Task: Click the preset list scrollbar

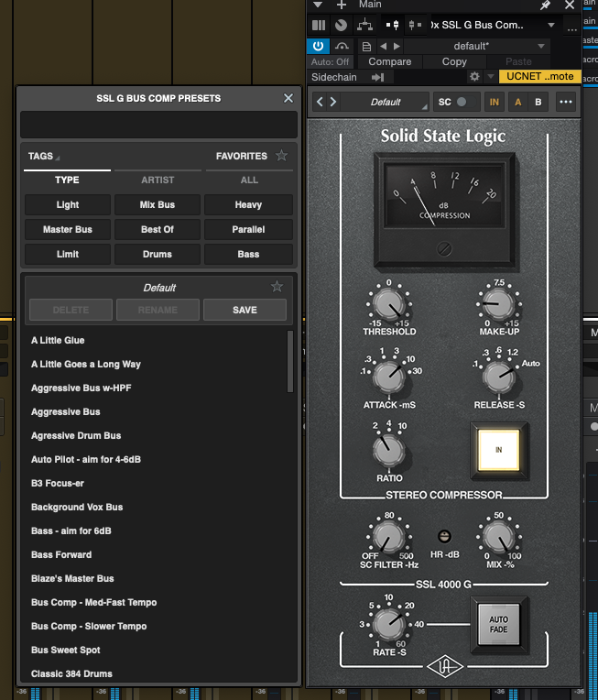Action: click(x=290, y=361)
